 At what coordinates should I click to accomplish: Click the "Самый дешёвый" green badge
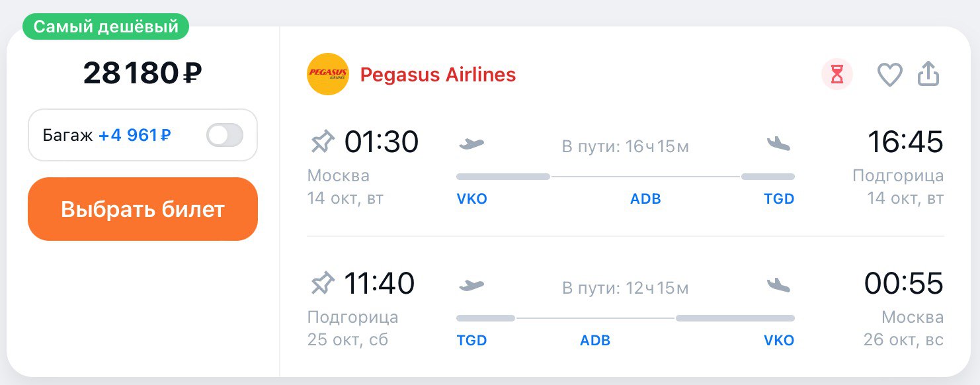click(x=106, y=27)
